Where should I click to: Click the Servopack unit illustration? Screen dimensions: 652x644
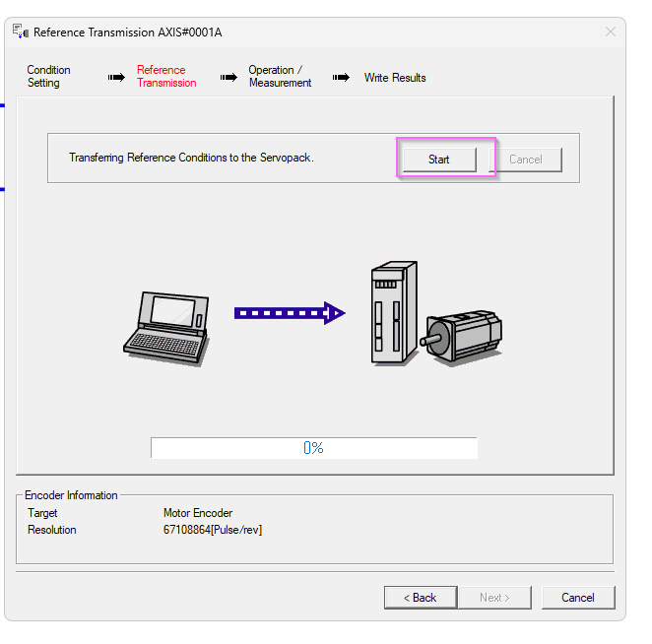(394, 313)
